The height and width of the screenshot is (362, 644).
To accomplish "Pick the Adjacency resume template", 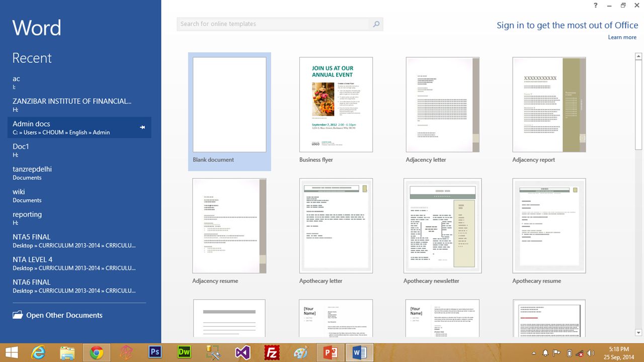I will tap(229, 231).
